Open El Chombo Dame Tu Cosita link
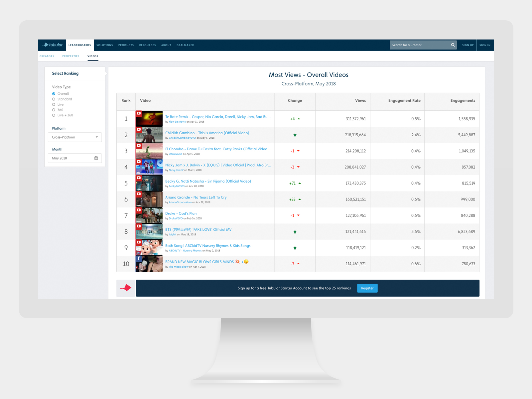The width and height of the screenshot is (532, 399). click(x=218, y=149)
